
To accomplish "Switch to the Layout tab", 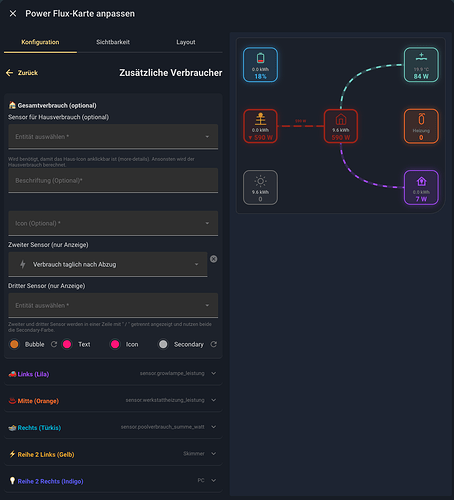I will 186,42.
